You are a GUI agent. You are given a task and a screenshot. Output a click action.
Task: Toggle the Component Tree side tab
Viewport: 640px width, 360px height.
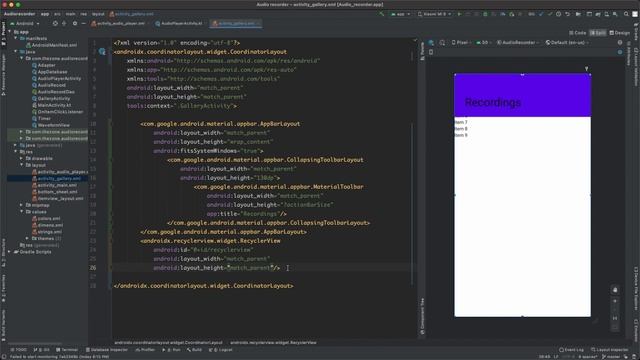422,317
